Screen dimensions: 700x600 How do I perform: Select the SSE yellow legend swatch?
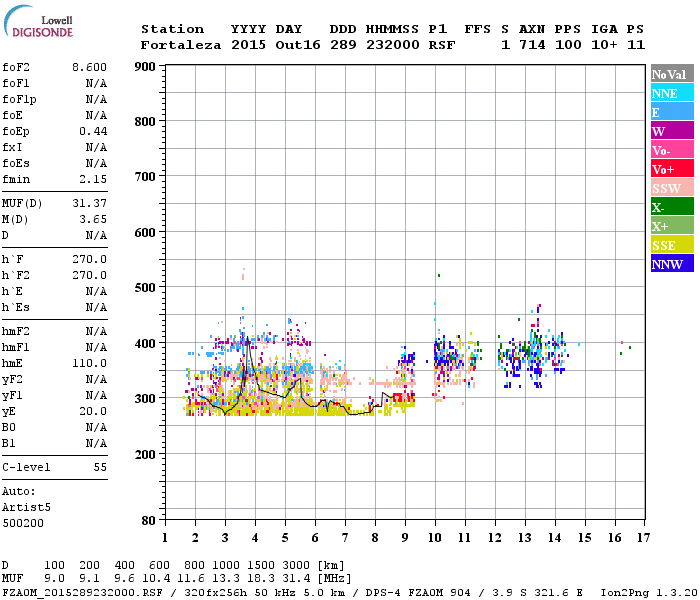[672, 245]
